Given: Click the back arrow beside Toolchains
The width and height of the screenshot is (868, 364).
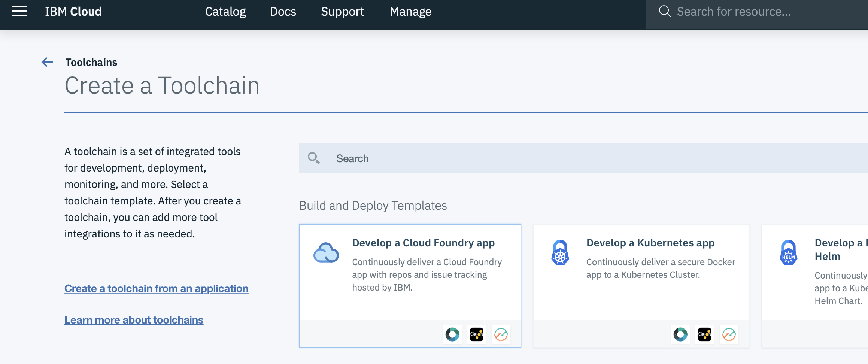Looking at the screenshot, I should [x=46, y=62].
